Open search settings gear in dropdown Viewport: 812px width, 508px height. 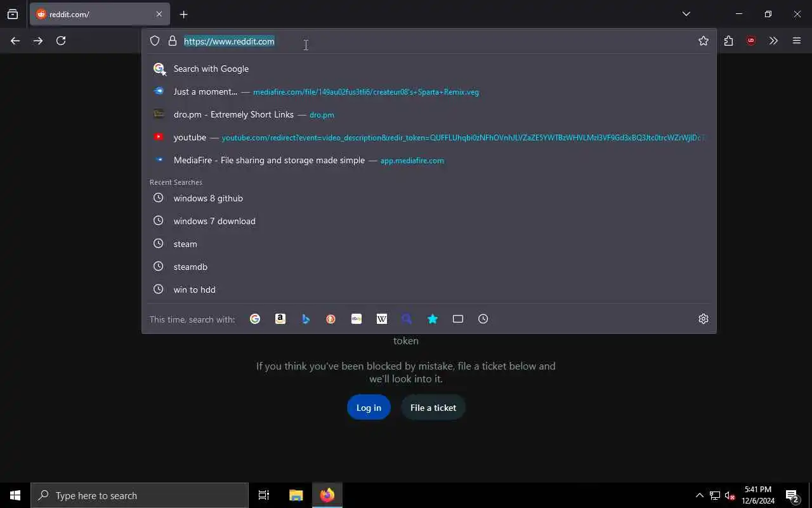tap(704, 319)
